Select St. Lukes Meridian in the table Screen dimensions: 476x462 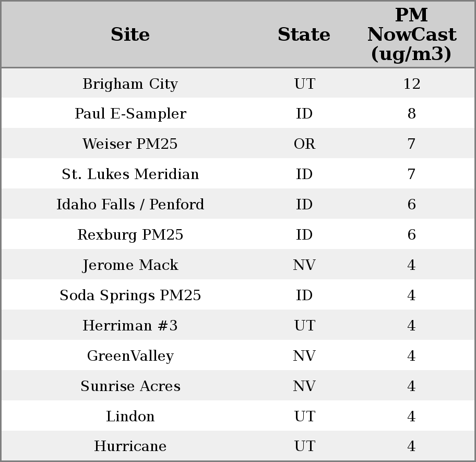[x=130, y=174]
